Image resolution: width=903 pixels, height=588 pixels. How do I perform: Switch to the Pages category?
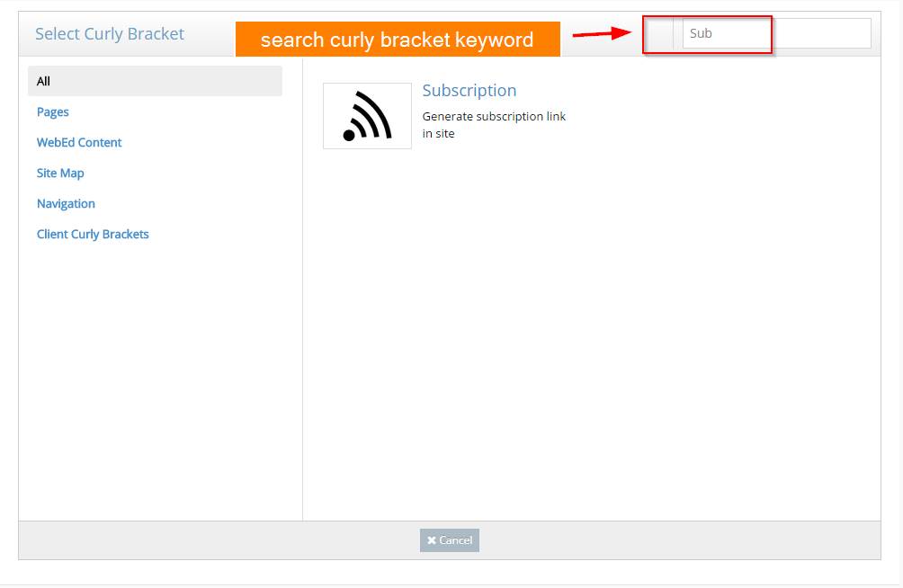(x=53, y=112)
